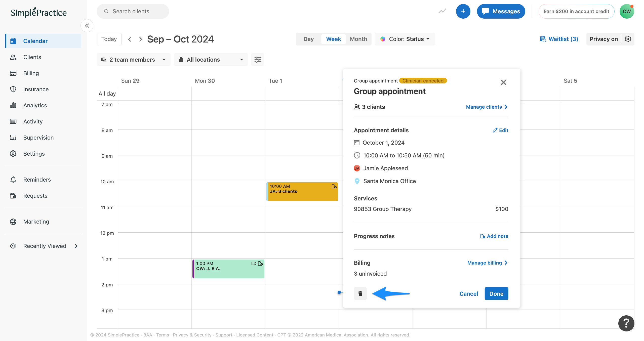Viewport: 644px width, 341px height.
Task: Open Activity in sidebar
Action: click(43, 121)
